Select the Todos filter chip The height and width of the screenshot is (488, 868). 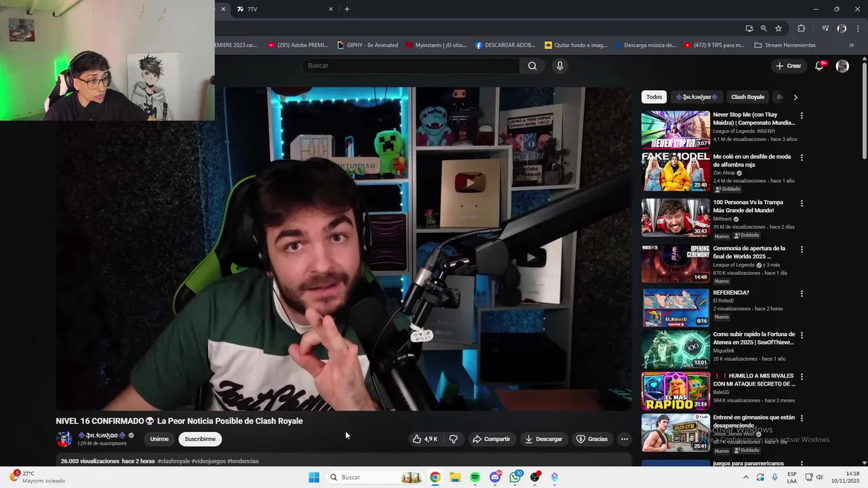coord(654,97)
